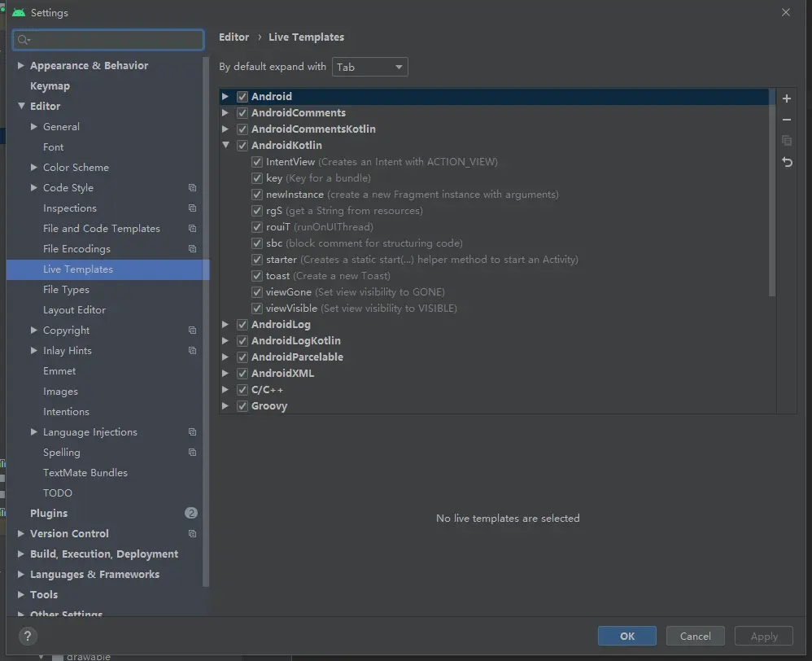Open File Types settings page
Screen dimensions: 812x661
point(66,290)
